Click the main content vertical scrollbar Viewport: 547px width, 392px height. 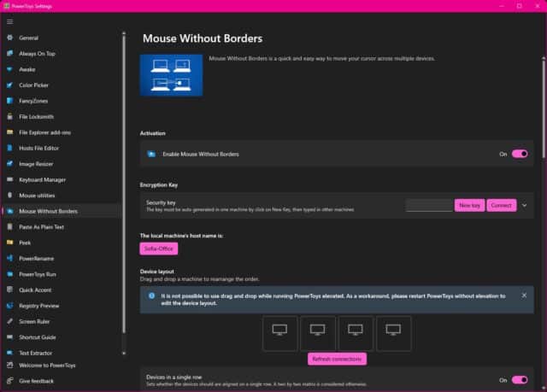pos(544,108)
